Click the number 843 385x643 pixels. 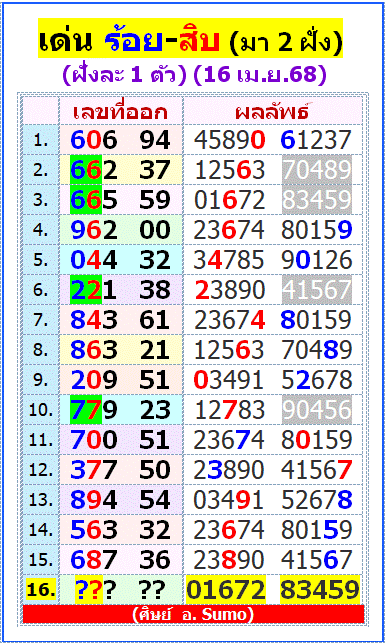coord(94,320)
